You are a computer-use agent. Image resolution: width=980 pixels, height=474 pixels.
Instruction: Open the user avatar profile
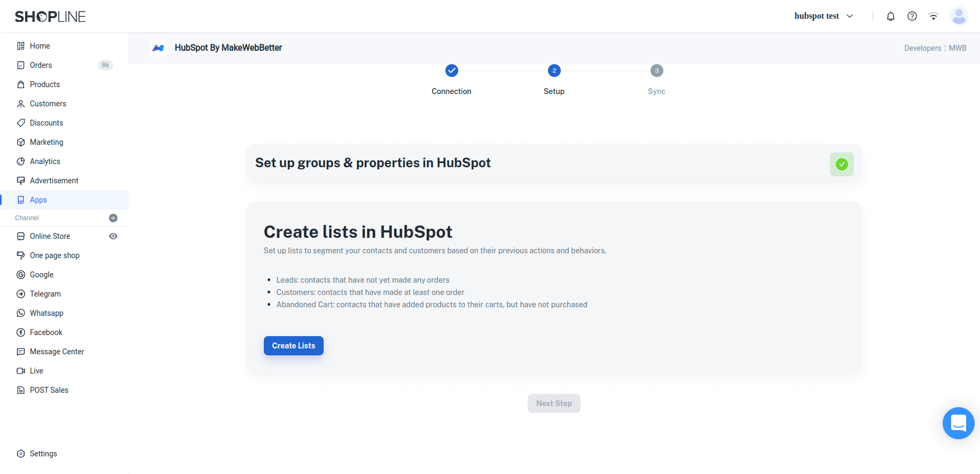pyautogui.click(x=959, y=16)
